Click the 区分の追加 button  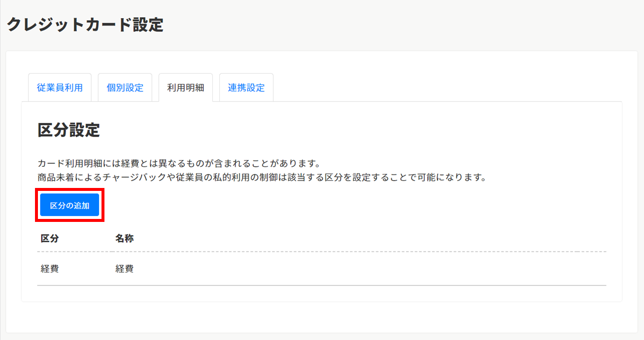coord(69,205)
